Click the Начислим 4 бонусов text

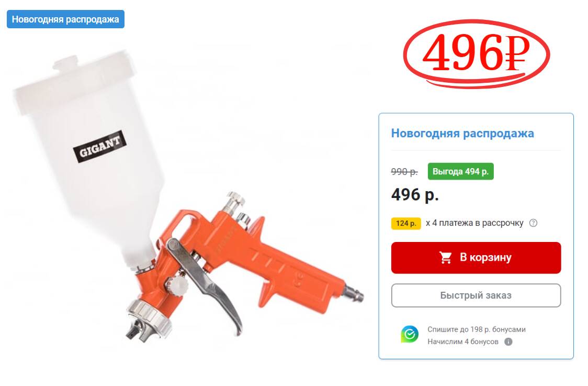click(x=463, y=341)
